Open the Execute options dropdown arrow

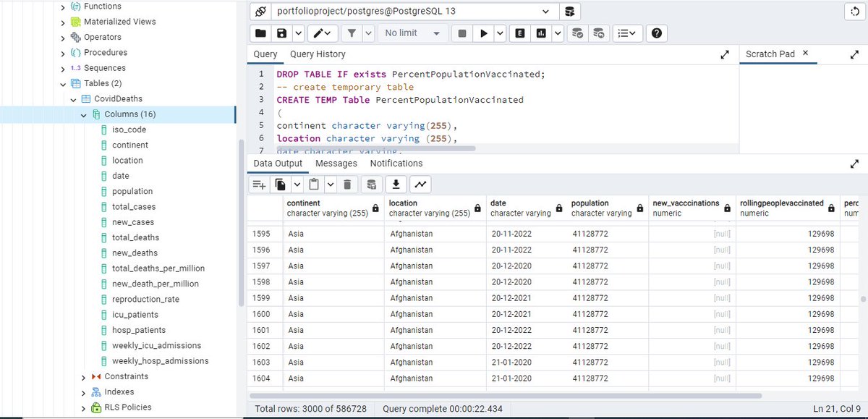[500, 33]
